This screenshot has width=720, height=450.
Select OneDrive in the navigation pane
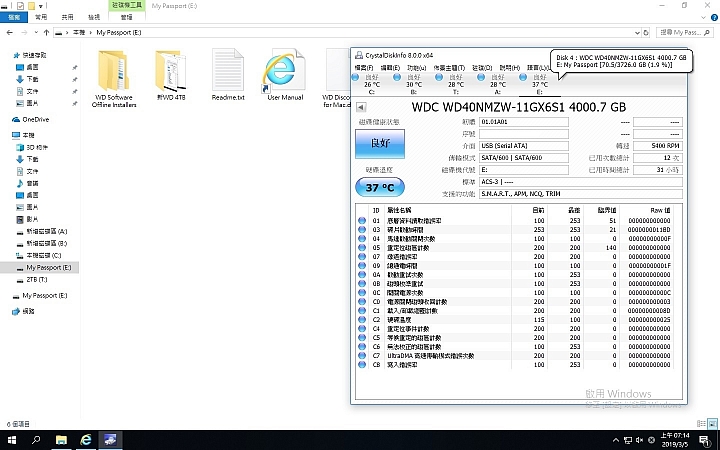click(35, 119)
